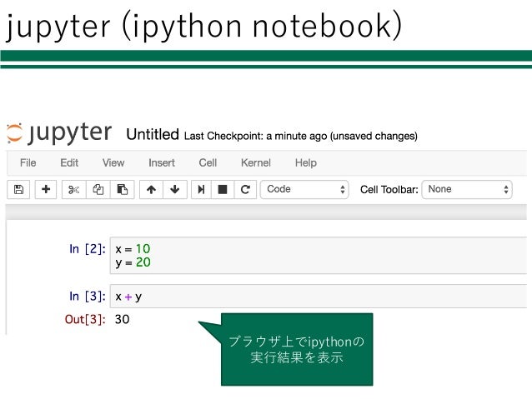Cut selected cells with the scissors icon
Image resolution: width=532 pixels, height=399 pixels.
[x=73, y=189]
